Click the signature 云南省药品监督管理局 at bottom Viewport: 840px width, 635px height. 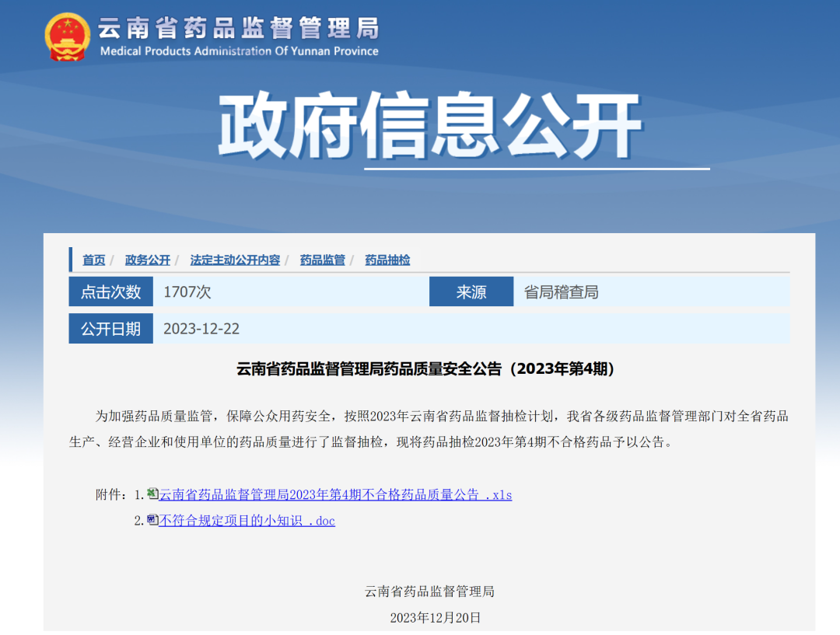pyautogui.click(x=429, y=591)
